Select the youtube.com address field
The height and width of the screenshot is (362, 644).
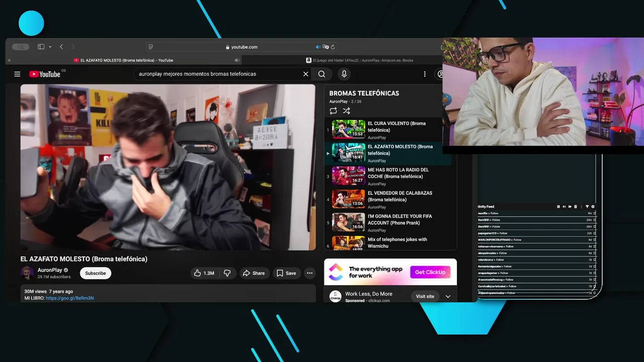pos(242,47)
